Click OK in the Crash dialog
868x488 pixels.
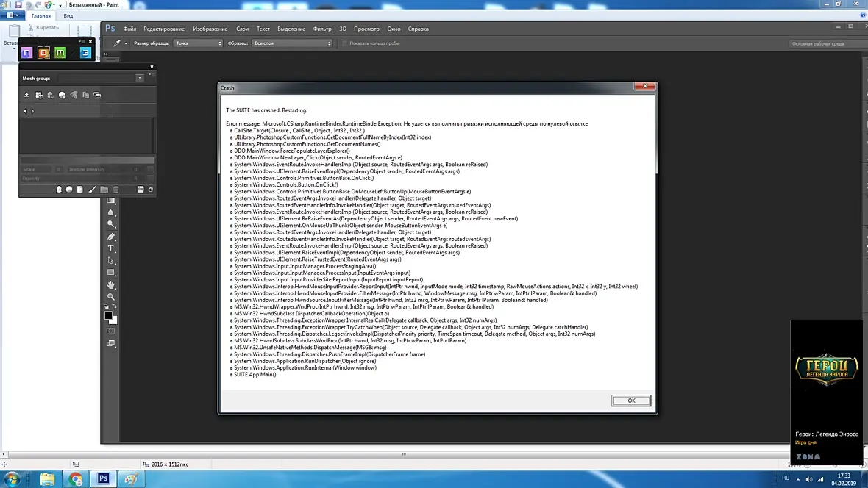click(x=631, y=401)
